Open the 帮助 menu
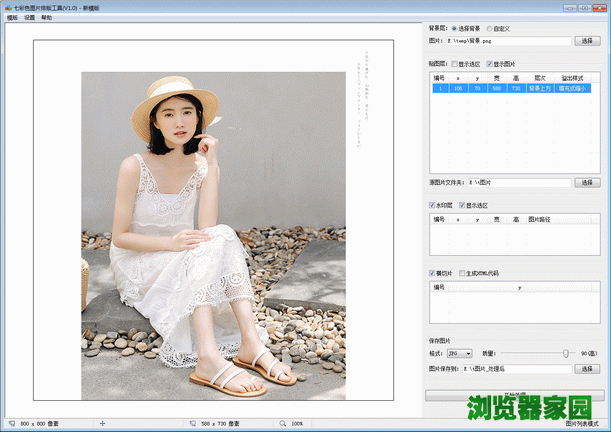The width and height of the screenshot is (611, 432). coord(47,18)
